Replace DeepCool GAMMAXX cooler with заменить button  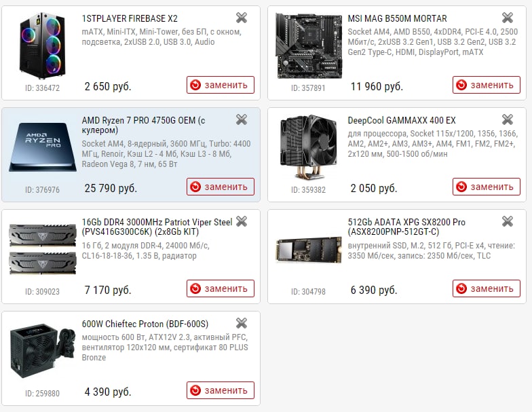[x=486, y=187]
